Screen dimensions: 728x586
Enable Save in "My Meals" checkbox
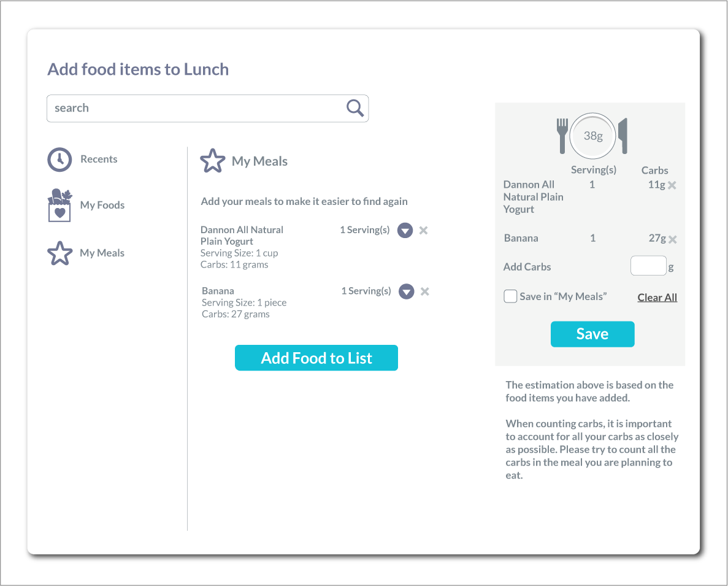(510, 297)
